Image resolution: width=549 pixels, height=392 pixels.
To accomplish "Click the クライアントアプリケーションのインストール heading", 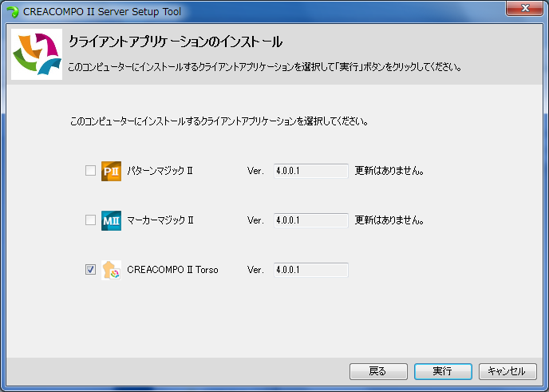I will (176, 41).
